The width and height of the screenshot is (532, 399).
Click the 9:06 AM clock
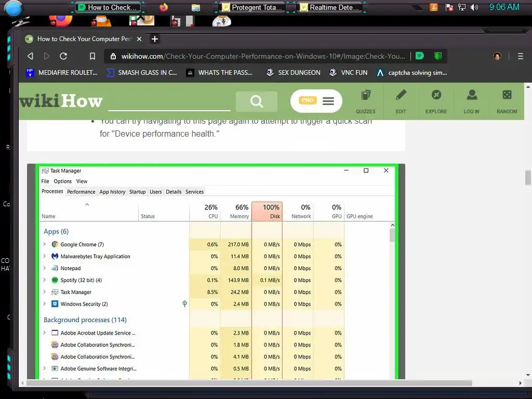[x=504, y=7]
